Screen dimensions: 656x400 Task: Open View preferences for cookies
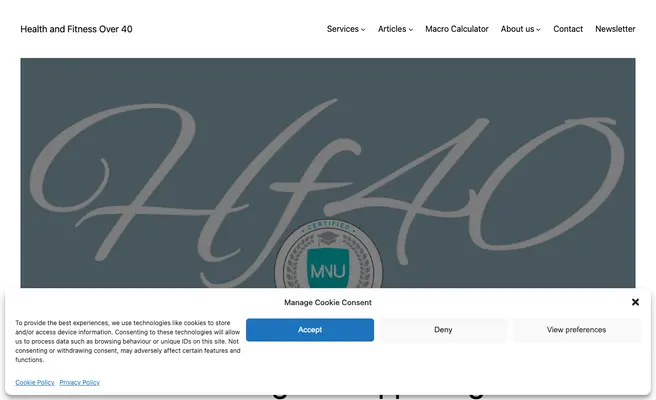576,330
